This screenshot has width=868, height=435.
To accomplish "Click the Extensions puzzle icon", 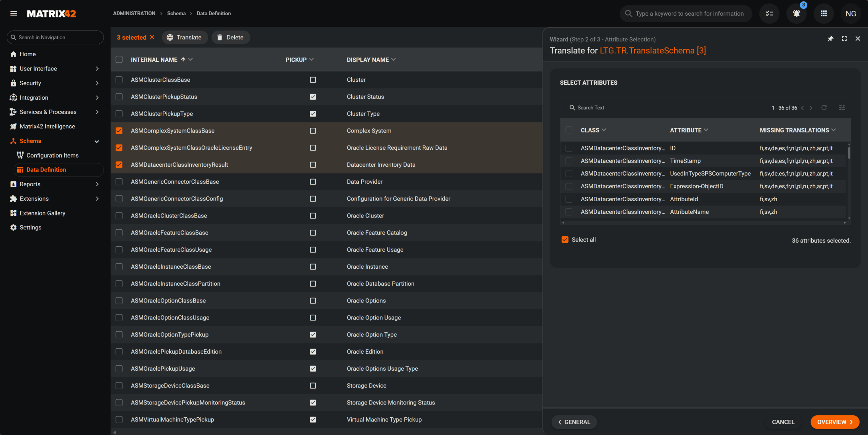I will [13, 199].
